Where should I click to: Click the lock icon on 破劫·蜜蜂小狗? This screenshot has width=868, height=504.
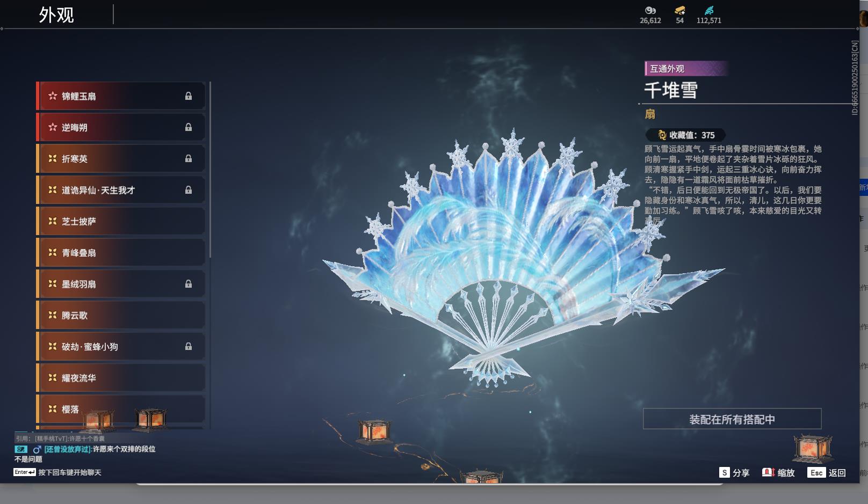coord(189,347)
